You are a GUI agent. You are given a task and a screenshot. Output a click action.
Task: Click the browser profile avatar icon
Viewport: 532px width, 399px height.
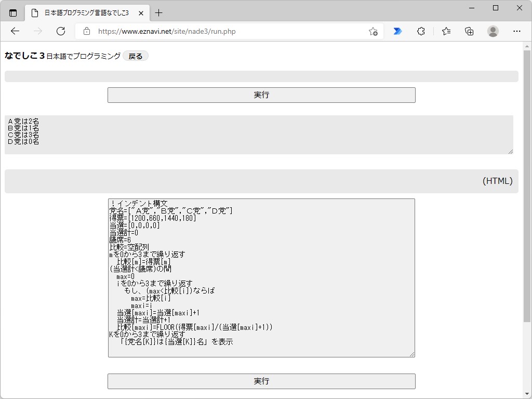493,31
